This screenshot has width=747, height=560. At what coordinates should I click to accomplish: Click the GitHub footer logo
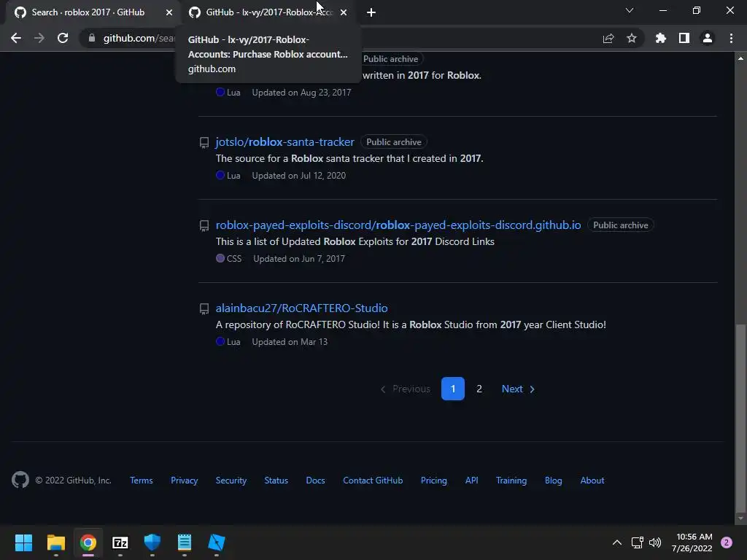(20, 480)
